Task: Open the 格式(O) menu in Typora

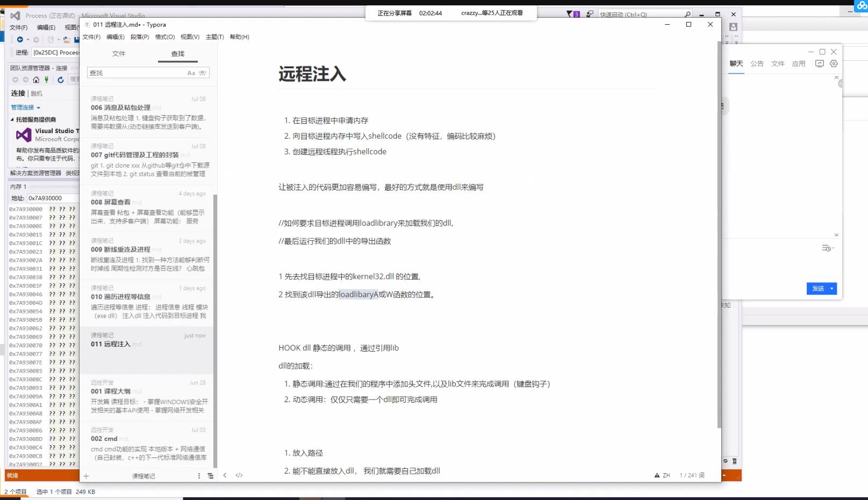Action: pyautogui.click(x=165, y=37)
